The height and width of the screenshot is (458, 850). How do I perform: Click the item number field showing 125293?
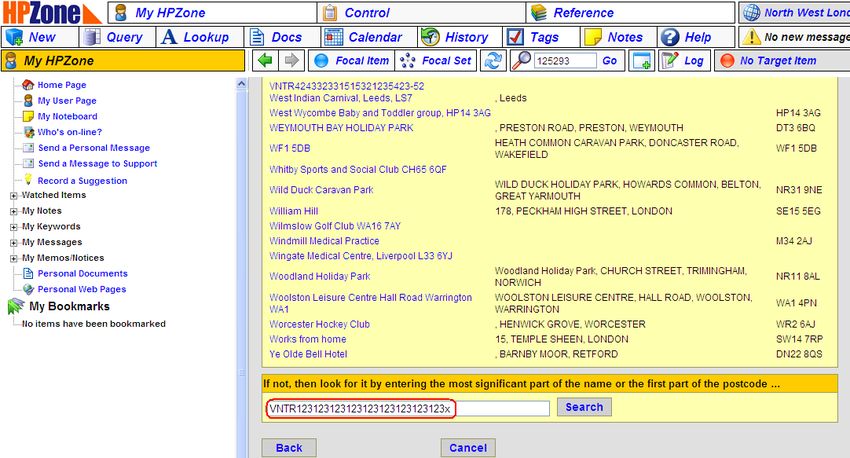564,61
